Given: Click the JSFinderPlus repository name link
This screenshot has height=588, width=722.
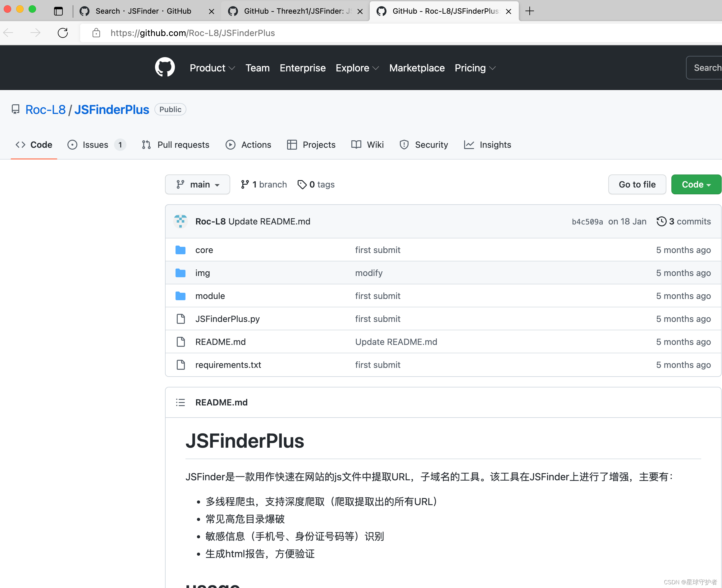Looking at the screenshot, I should coord(112,110).
